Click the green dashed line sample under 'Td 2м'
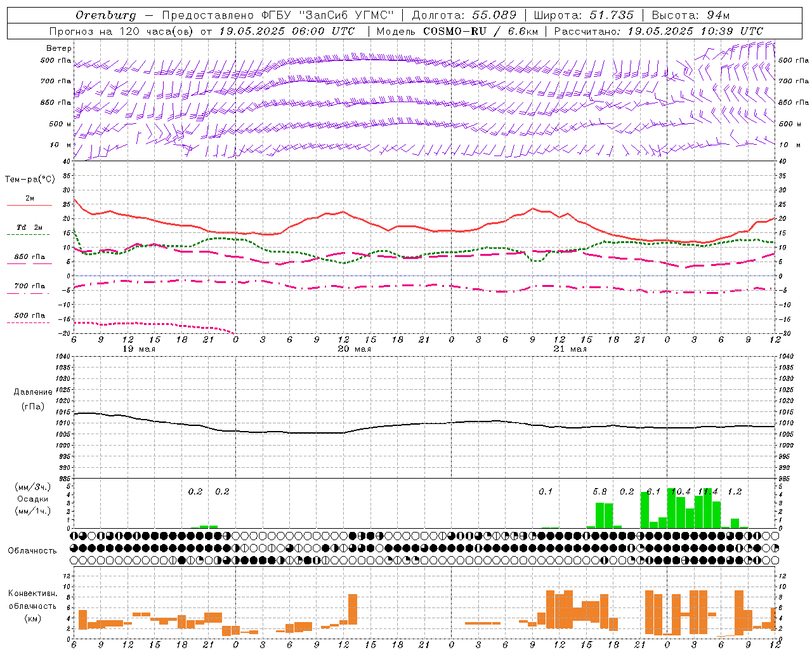This screenshot has height=650, width=812. [x=28, y=235]
